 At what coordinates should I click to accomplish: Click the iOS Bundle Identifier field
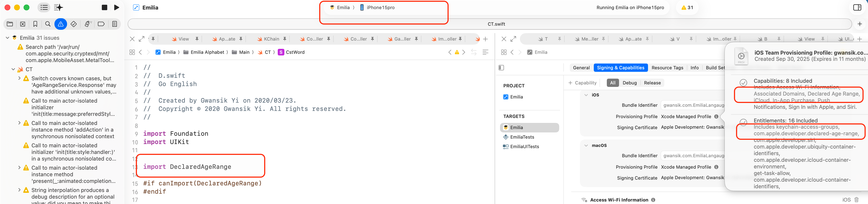coord(693,105)
